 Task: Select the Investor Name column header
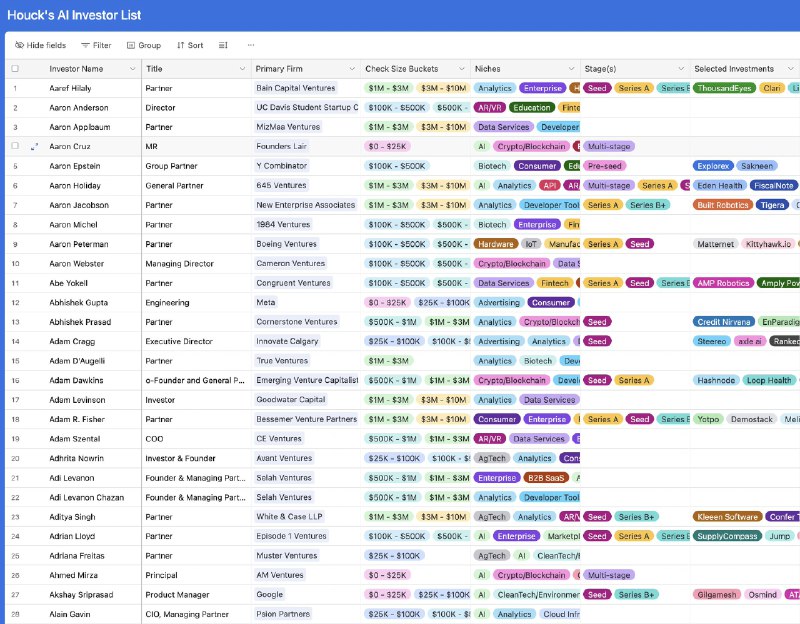[76, 68]
